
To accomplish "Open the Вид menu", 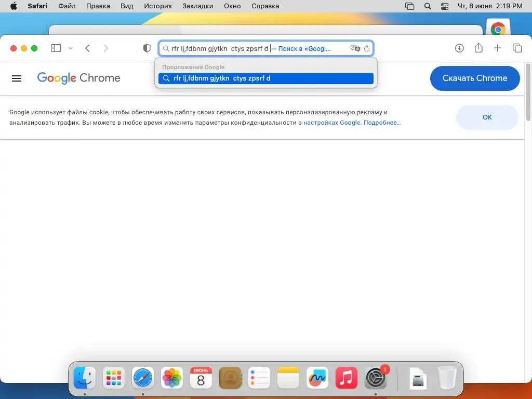I will [127, 6].
